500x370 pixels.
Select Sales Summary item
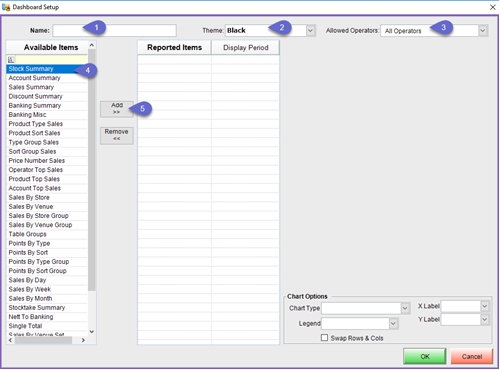[x=47, y=87]
